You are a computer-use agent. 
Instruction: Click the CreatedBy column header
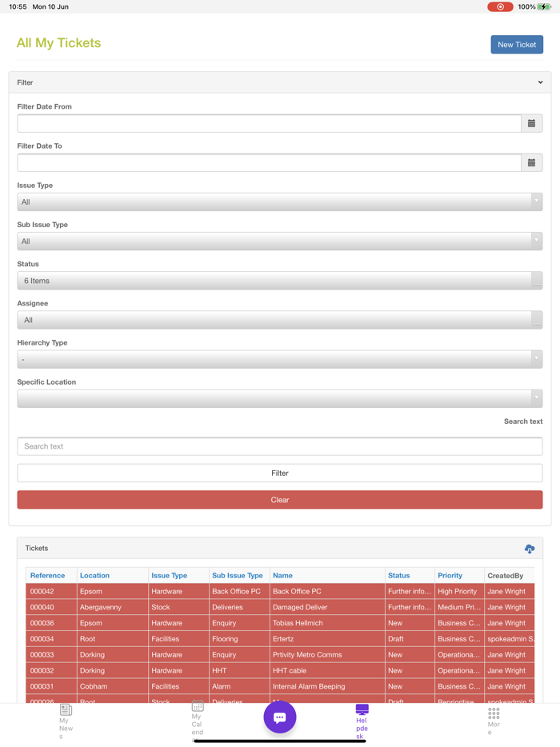point(505,576)
